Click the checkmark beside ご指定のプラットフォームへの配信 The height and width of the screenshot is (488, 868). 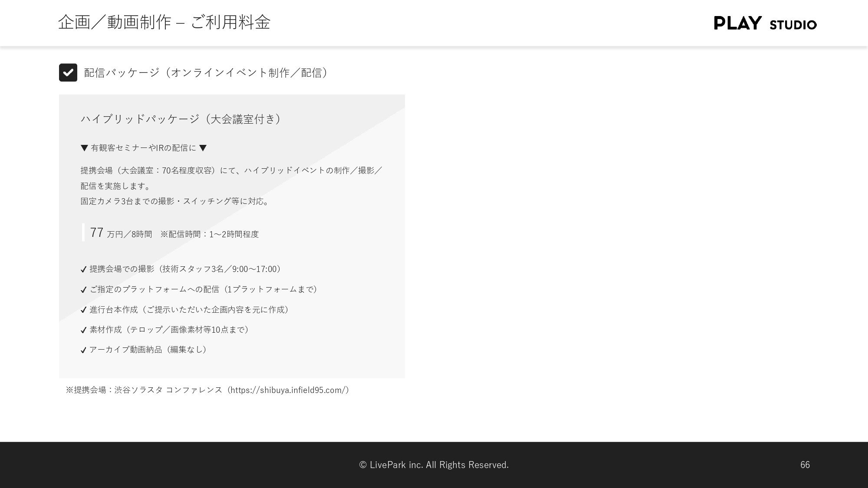(x=84, y=290)
